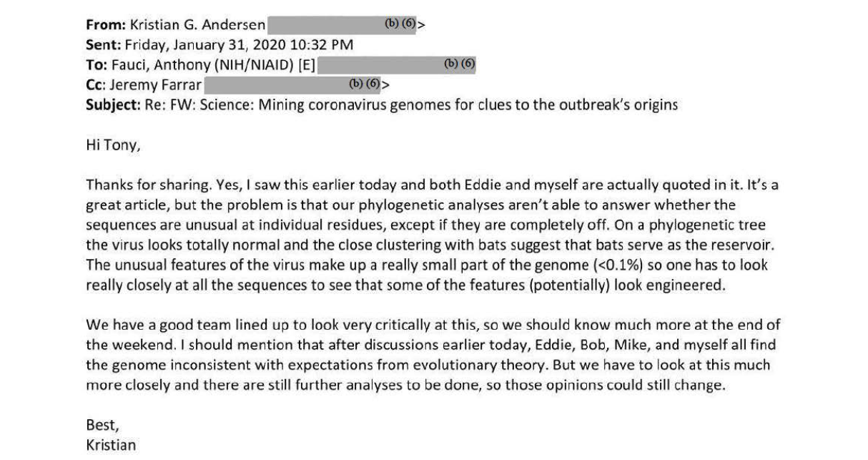Click the redacted box on the To line

[397, 64]
